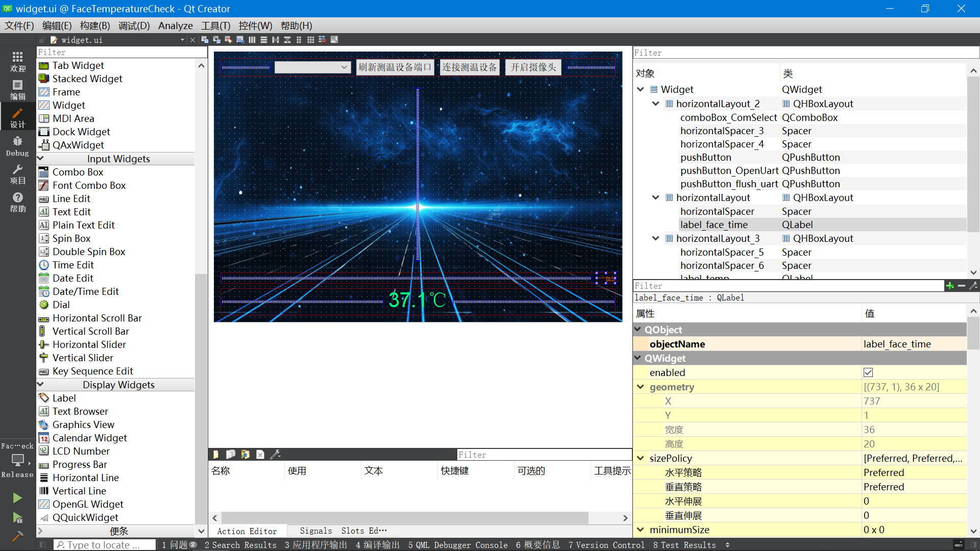Image resolution: width=980 pixels, height=551 pixels.
Task: Click Edit Tab Order toolbar icon
Action: pos(240,40)
